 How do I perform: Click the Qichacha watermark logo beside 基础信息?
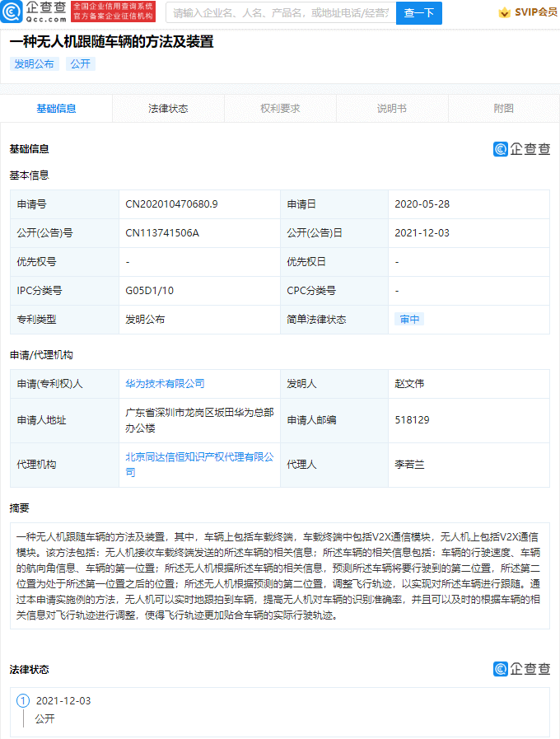(521, 149)
